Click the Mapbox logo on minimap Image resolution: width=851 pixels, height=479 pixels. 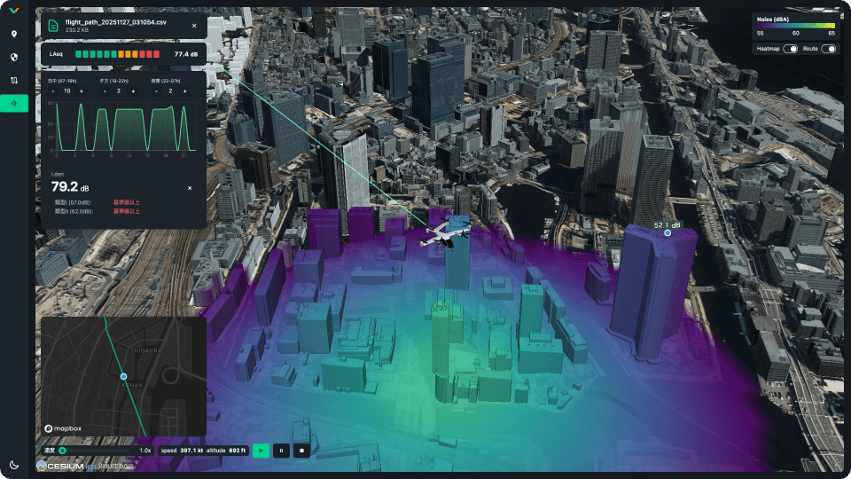pos(63,429)
